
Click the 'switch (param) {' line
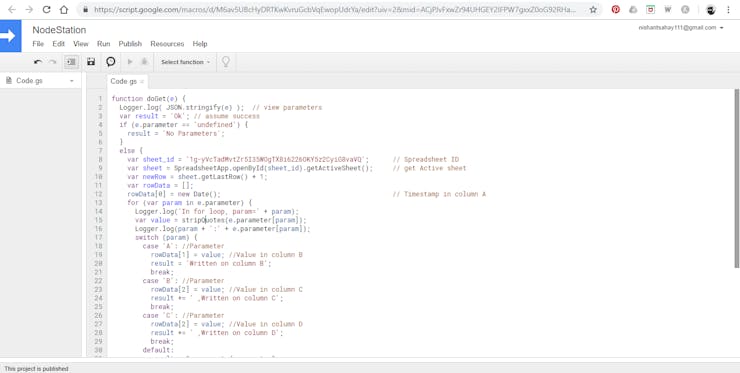point(166,237)
